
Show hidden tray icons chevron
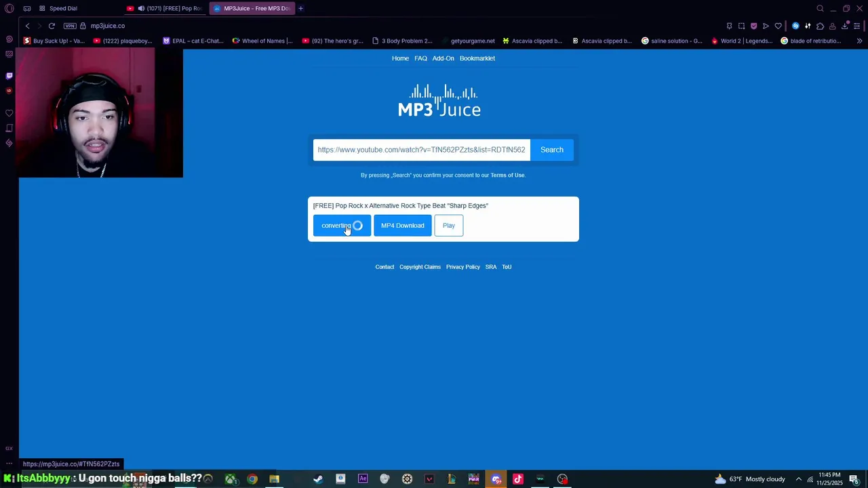click(x=799, y=479)
